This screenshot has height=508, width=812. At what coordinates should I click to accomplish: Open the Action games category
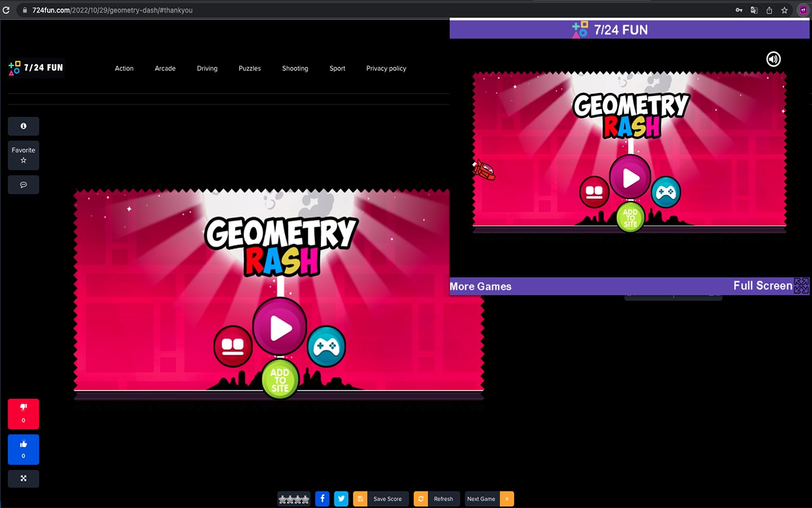[124, 69]
